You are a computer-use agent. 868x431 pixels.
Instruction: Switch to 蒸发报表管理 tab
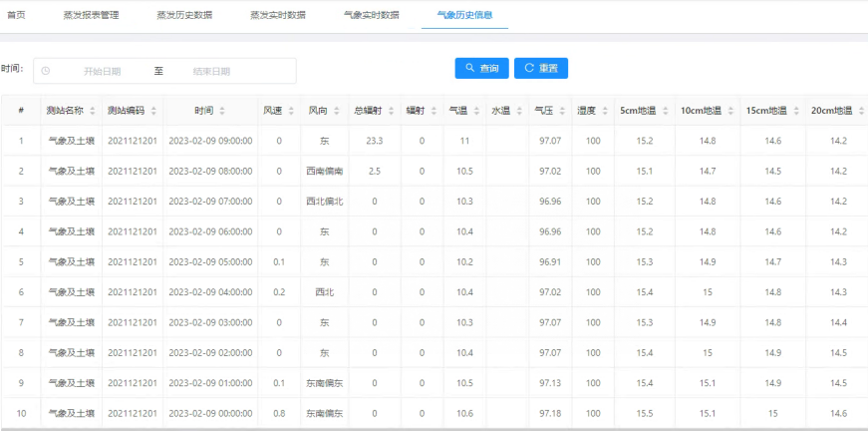92,15
